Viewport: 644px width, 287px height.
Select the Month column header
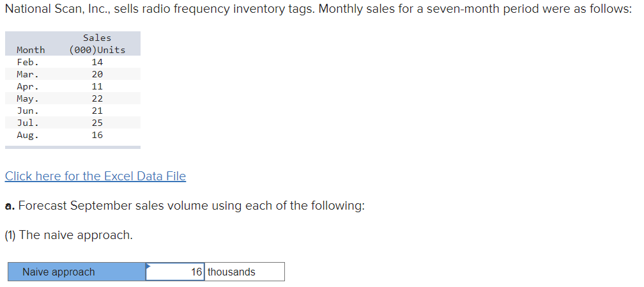click(31, 50)
